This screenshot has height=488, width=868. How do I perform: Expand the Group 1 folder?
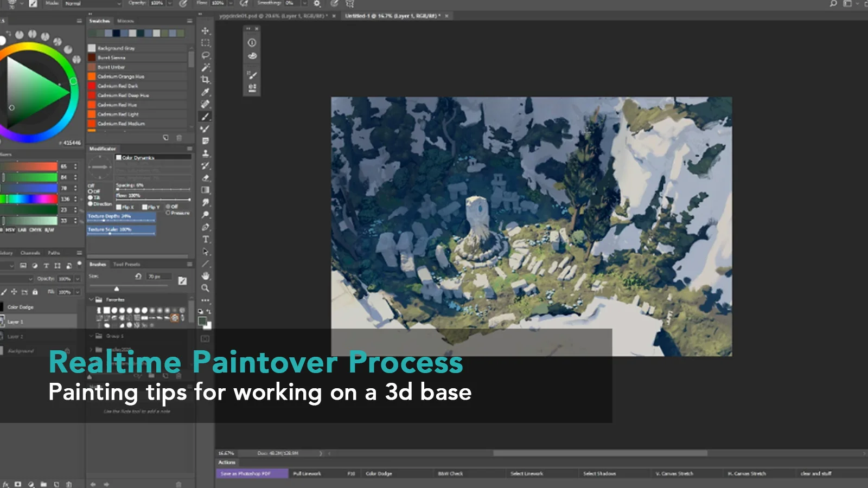click(91, 336)
